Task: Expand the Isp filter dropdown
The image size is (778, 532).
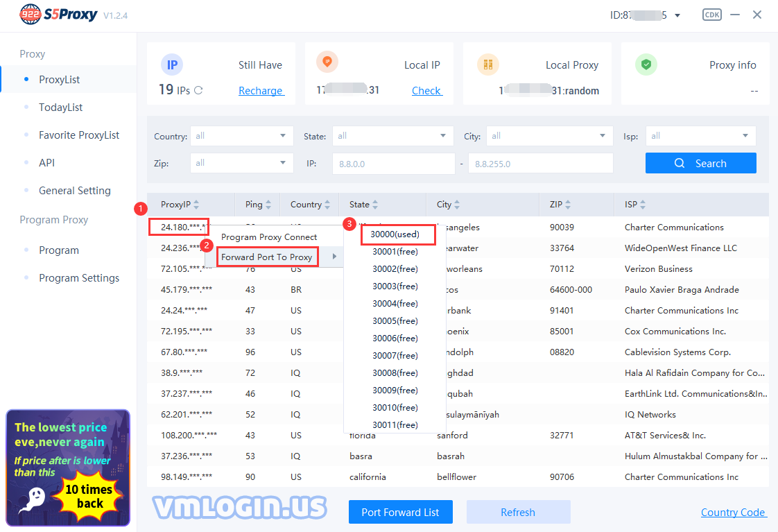Action: pyautogui.click(x=700, y=135)
